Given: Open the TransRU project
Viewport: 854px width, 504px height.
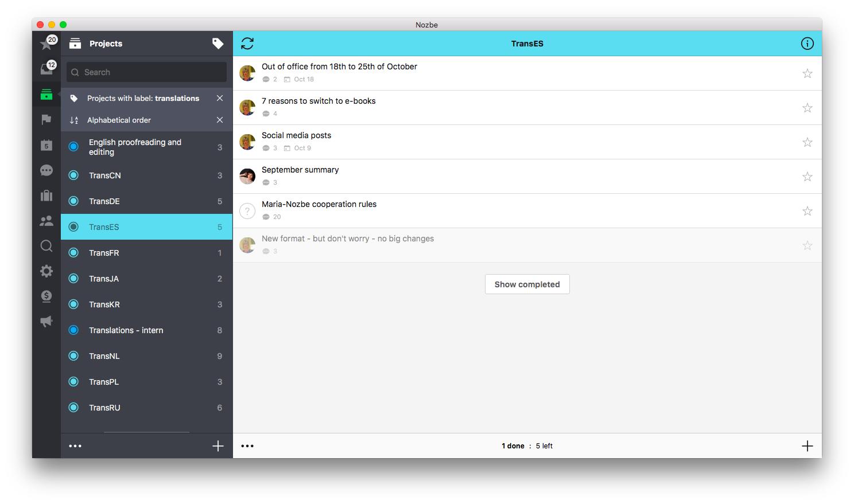Looking at the screenshot, I should 146,408.
